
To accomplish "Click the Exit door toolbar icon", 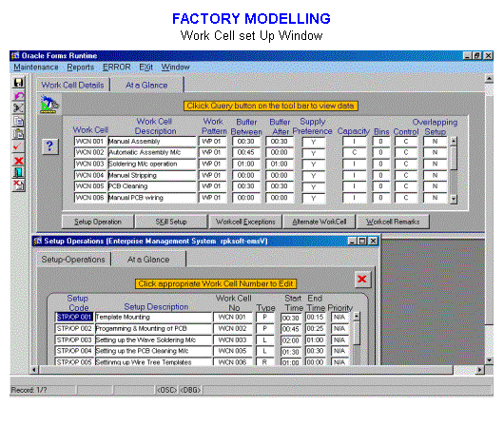I will pos(19,173).
